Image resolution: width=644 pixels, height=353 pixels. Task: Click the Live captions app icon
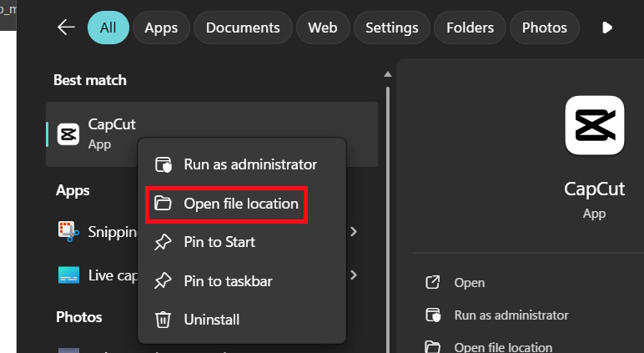pyautogui.click(x=68, y=275)
